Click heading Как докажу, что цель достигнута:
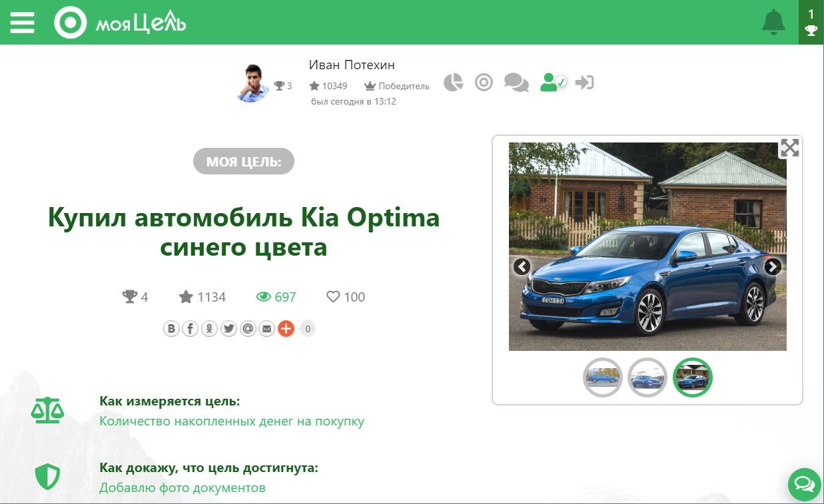The image size is (824, 504). point(209,467)
